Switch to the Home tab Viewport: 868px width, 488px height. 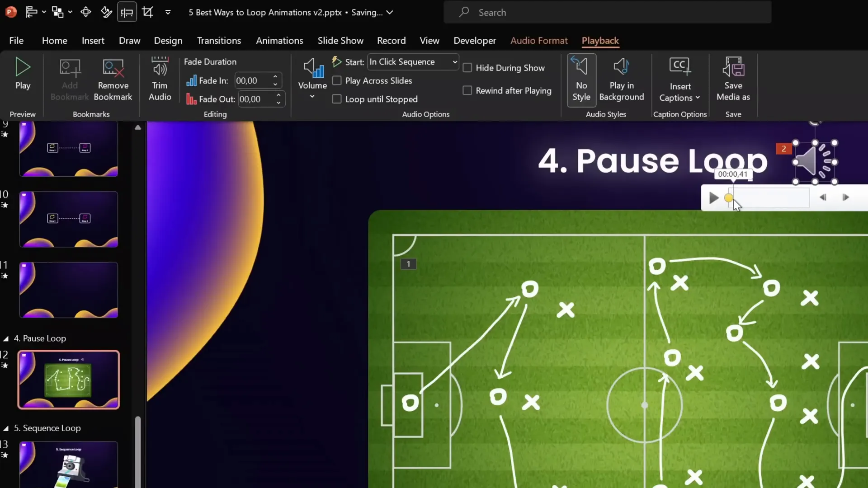point(55,41)
